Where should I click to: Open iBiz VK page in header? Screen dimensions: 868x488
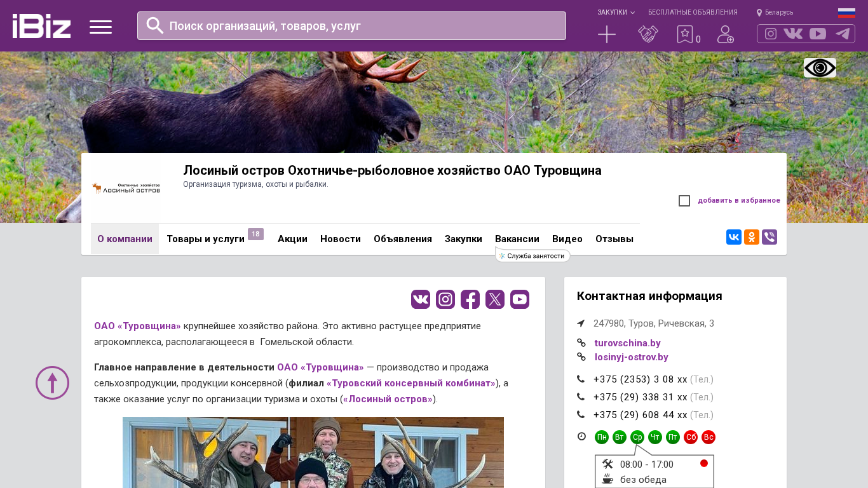(793, 34)
